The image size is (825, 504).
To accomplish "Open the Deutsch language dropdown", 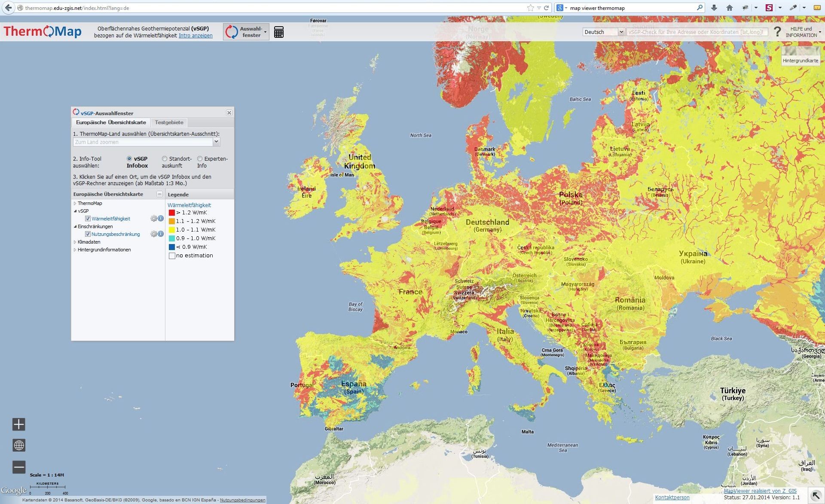I will pos(604,32).
